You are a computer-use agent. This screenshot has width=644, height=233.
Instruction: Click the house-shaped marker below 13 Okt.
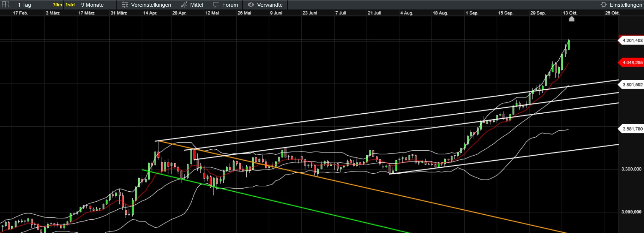pyautogui.click(x=572, y=19)
